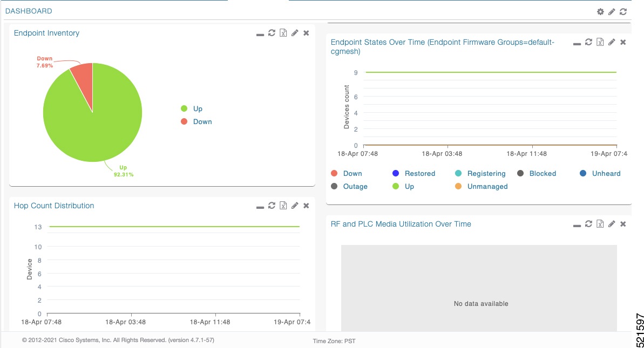The height and width of the screenshot is (348, 644).
Task: Select the DASHBOARD tab
Action: pyautogui.click(x=29, y=11)
